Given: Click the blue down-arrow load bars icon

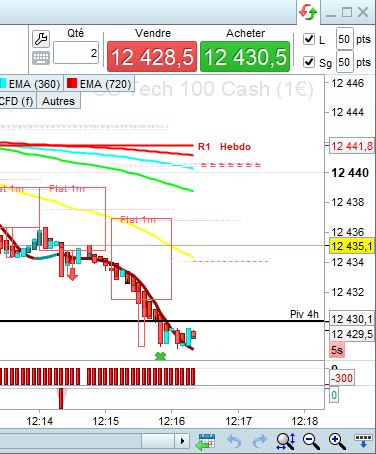Looking at the screenshot, I should click(x=363, y=441).
